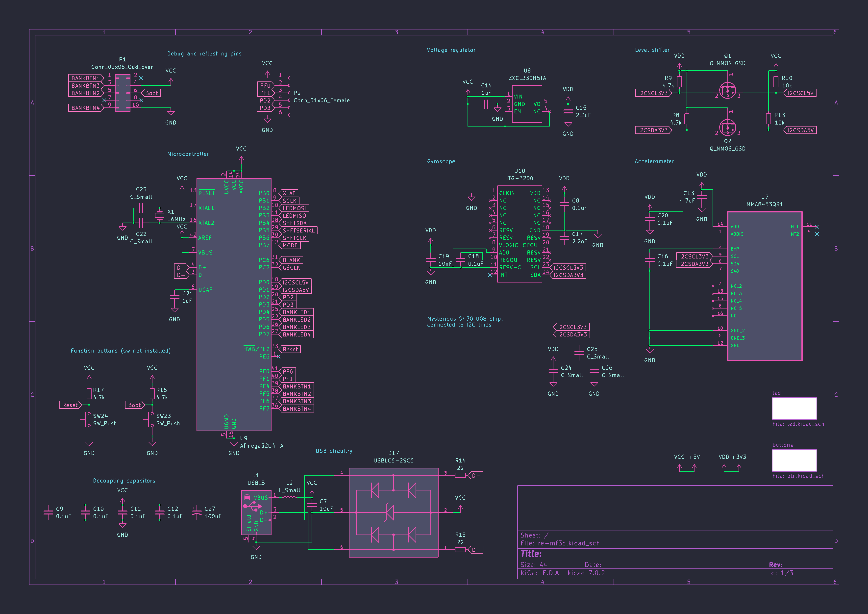Click resistor R14 22 ohm symbol
This screenshot has height=614, width=868.
click(460, 475)
